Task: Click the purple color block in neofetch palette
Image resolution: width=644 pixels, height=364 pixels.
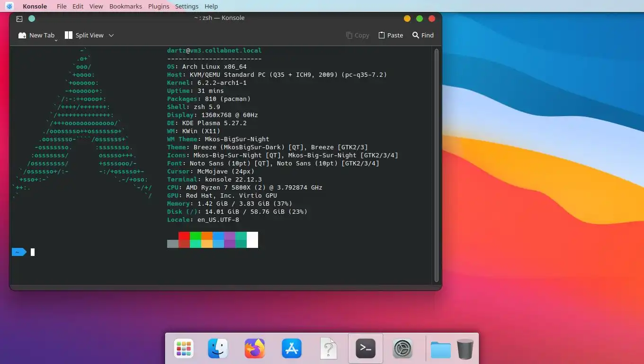Action: click(230, 236)
